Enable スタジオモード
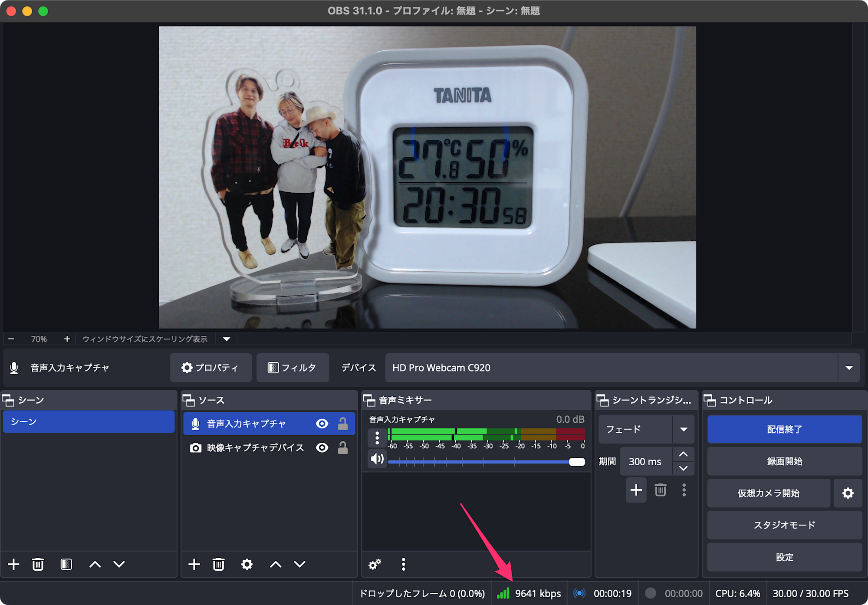The image size is (868, 605). click(784, 525)
